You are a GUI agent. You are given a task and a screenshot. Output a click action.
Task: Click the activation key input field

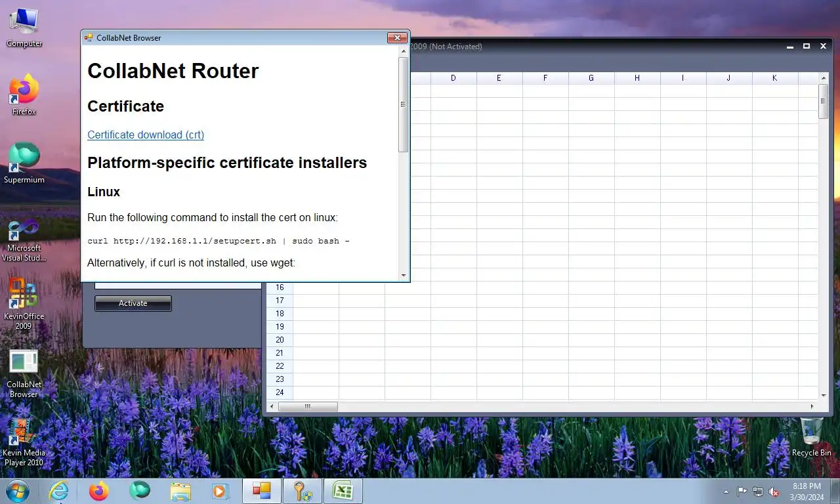(178, 285)
